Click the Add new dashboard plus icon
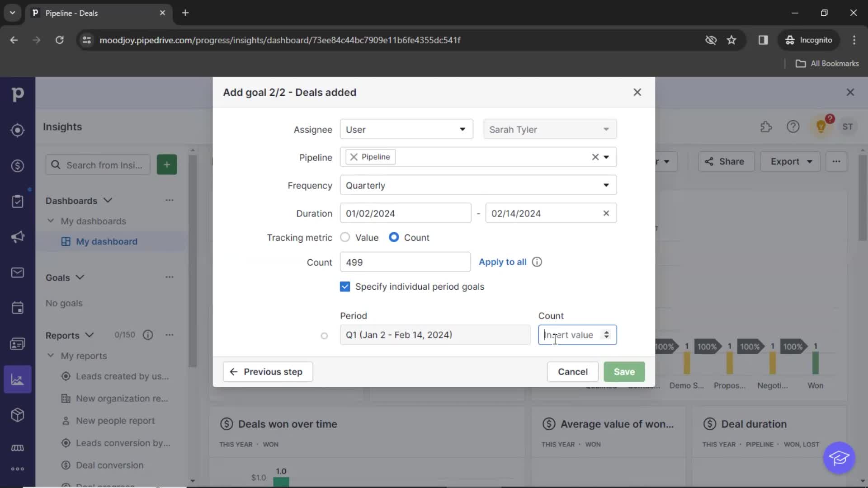This screenshot has width=868, height=488. (167, 164)
